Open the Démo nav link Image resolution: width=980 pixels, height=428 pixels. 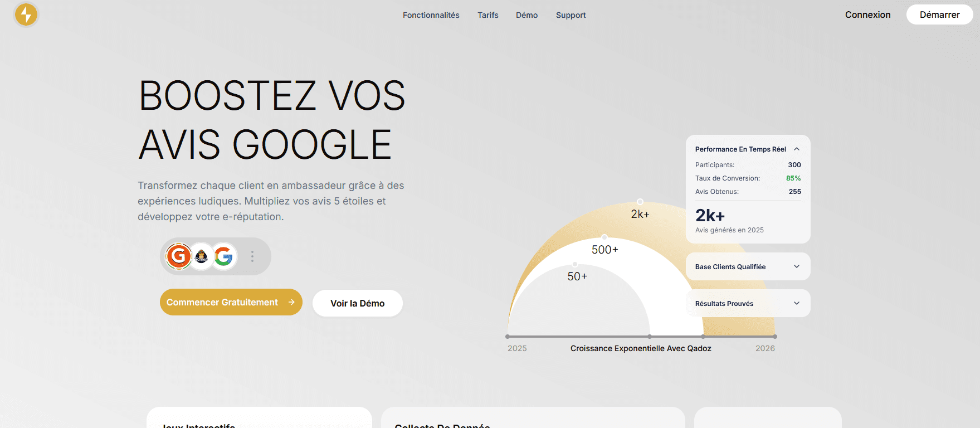tap(526, 15)
